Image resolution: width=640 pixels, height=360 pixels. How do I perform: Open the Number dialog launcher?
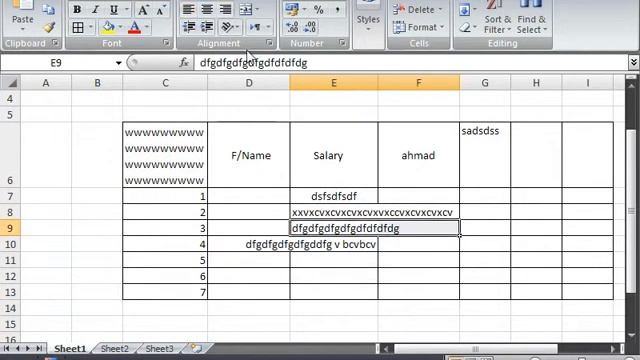tap(342, 43)
